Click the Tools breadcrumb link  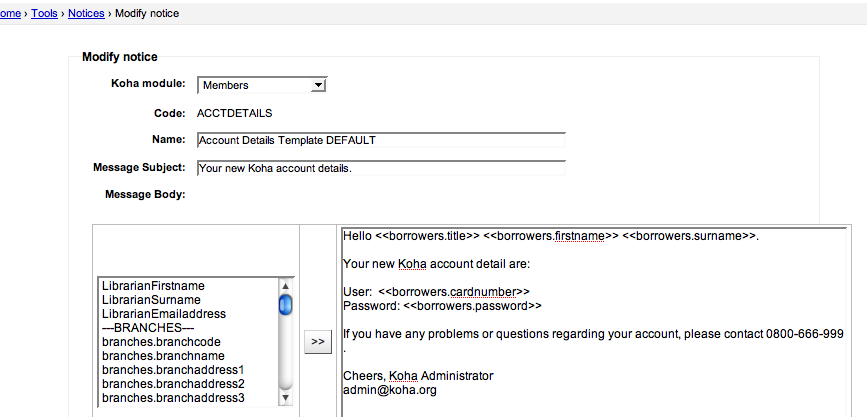44,14
